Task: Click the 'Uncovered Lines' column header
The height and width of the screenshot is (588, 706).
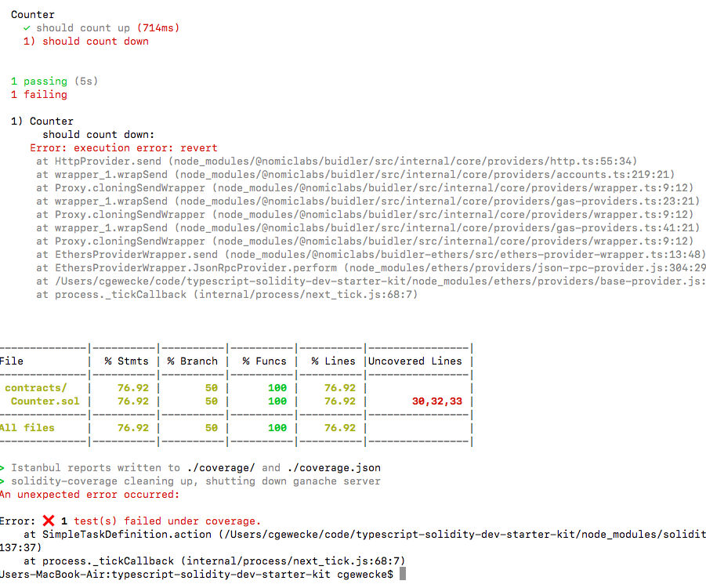Action: point(415,361)
